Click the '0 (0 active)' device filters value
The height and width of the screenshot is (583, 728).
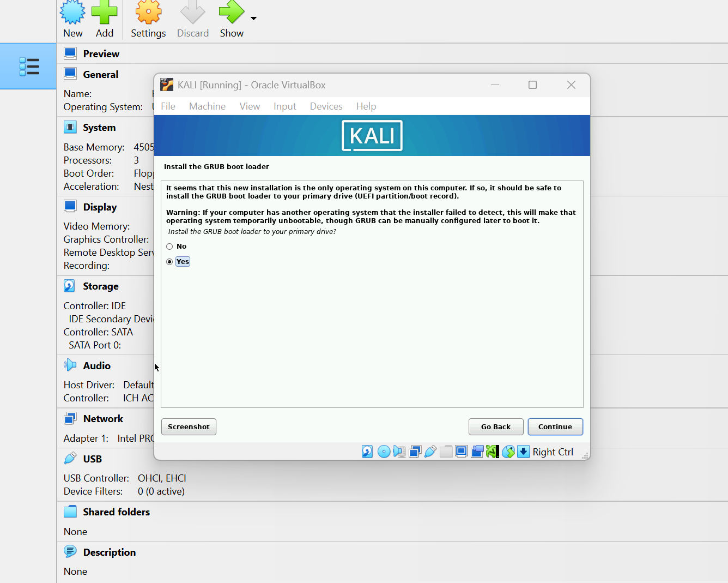(x=161, y=491)
